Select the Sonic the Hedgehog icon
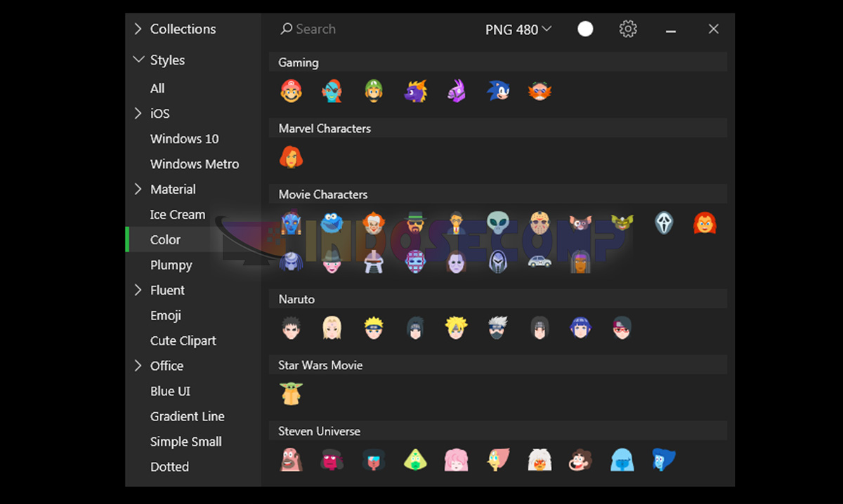 [x=498, y=91]
